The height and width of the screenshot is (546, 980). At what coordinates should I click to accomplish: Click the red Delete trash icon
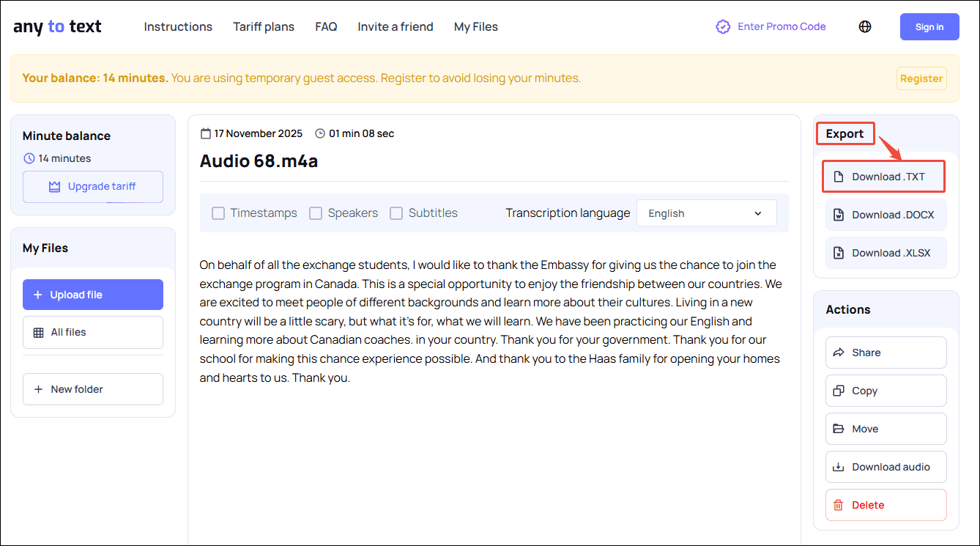[839, 505]
